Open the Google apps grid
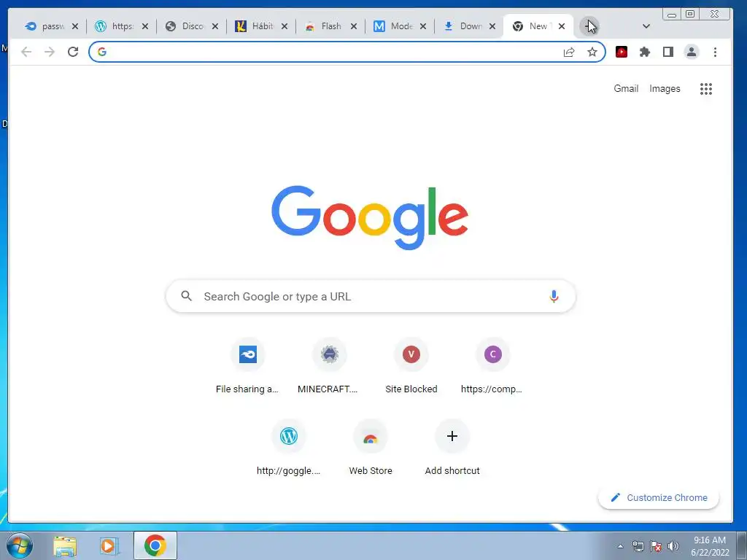747x560 pixels. (x=706, y=88)
